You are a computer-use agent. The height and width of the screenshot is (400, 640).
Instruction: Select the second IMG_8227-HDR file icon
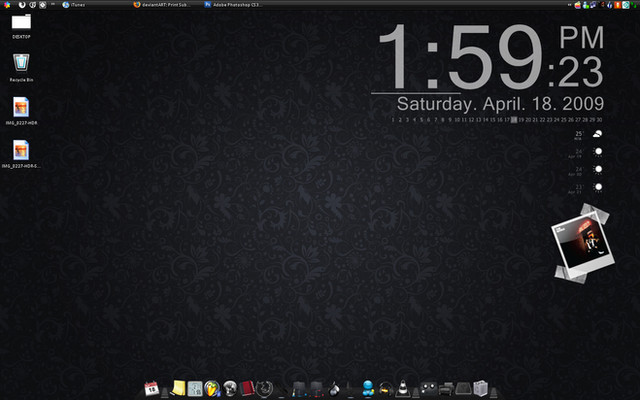[x=21, y=150]
